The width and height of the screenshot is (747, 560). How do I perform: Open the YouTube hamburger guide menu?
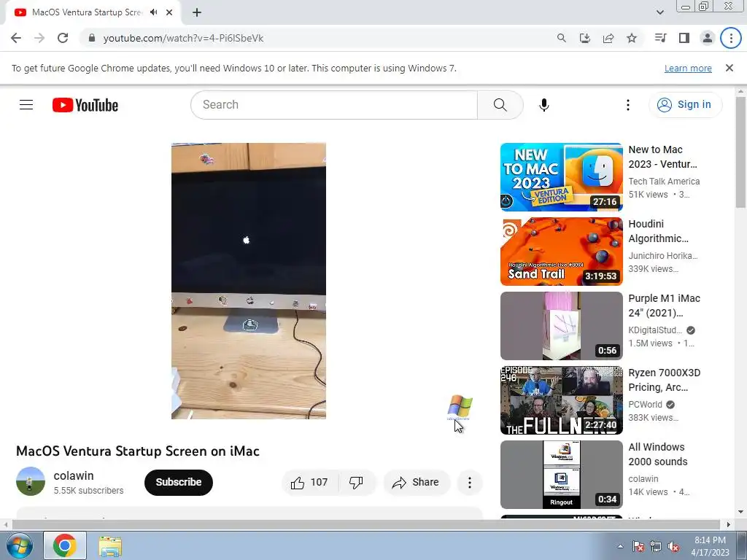point(26,105)
